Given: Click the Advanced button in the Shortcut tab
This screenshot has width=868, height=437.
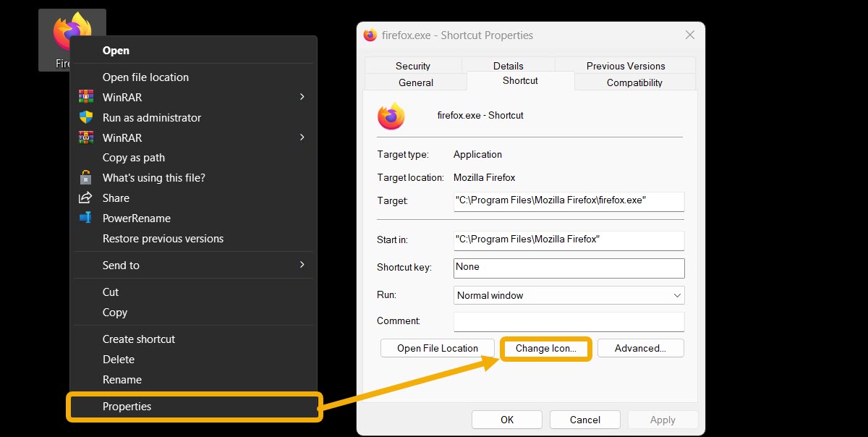Looking at the screenshot, I should 641,347.
